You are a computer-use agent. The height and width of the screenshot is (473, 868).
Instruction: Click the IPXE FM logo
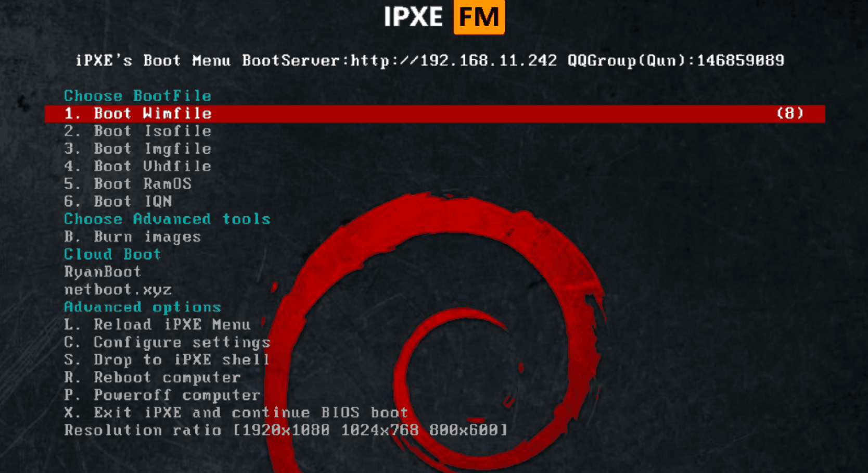coord(444,17)
